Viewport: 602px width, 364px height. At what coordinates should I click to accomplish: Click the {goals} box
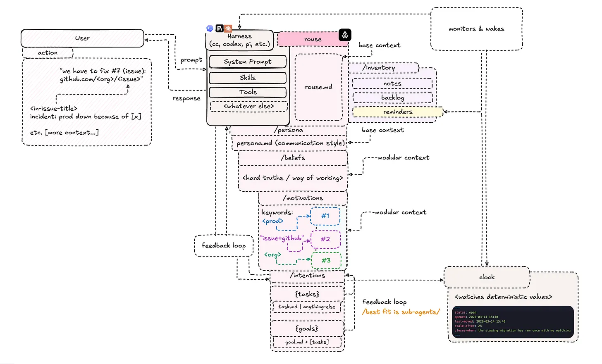[x=307, y=328]
